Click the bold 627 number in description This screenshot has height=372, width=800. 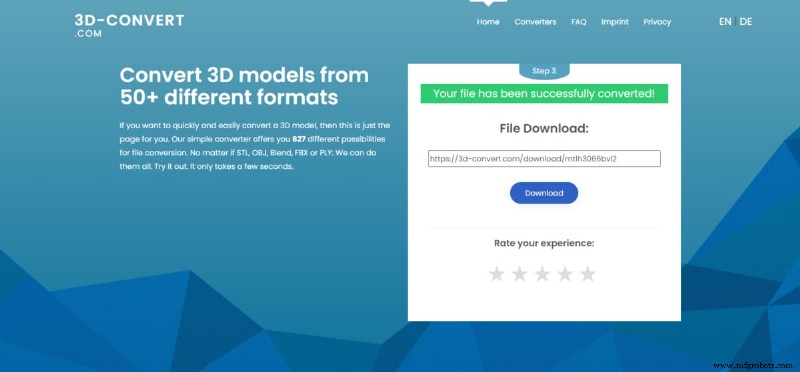click(x=298, y=139)
